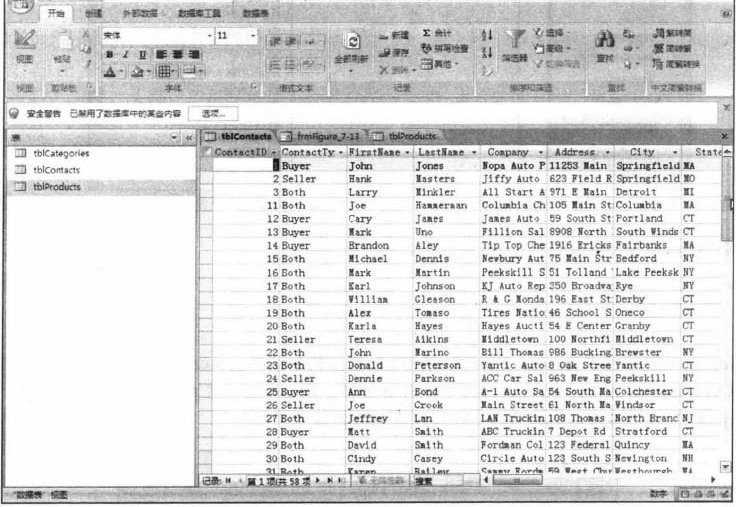Go to the first record navigation button
Viewport: 736px width, 507px height.
click(229, 480)
